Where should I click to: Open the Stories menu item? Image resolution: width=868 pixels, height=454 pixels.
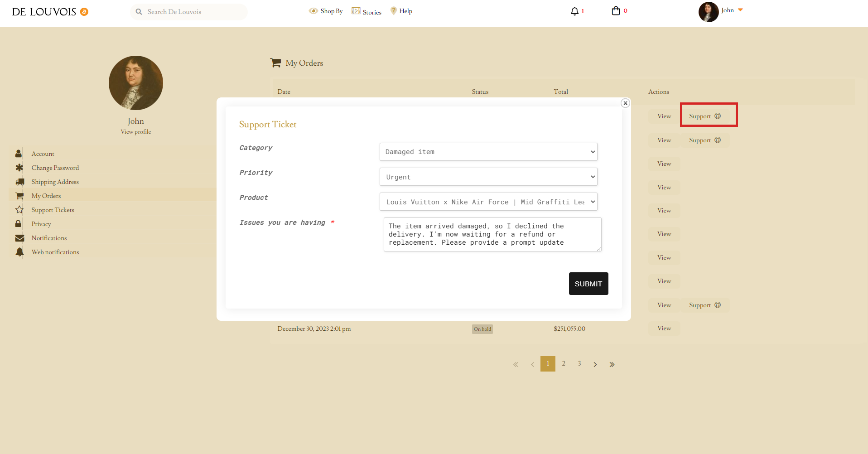(366, 12)
